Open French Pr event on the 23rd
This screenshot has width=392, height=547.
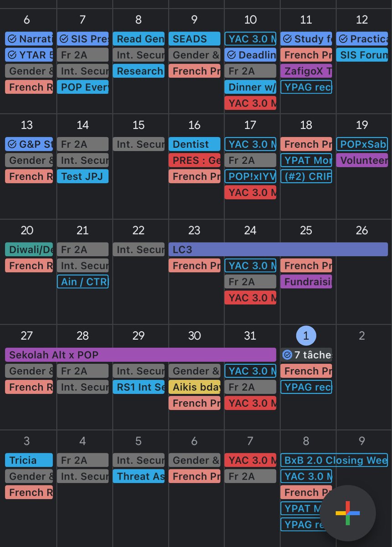point(194,265)
